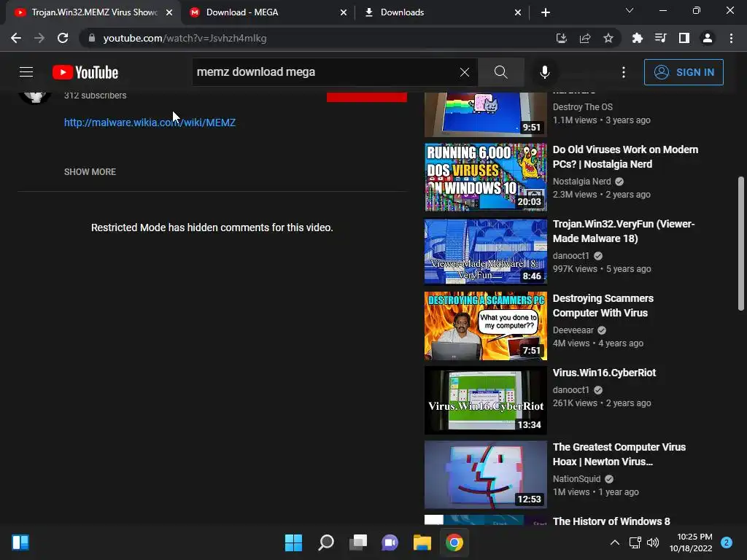Open a new tab with plus button
This screenshot has width=747, height=560.
[x=546, y=12]
